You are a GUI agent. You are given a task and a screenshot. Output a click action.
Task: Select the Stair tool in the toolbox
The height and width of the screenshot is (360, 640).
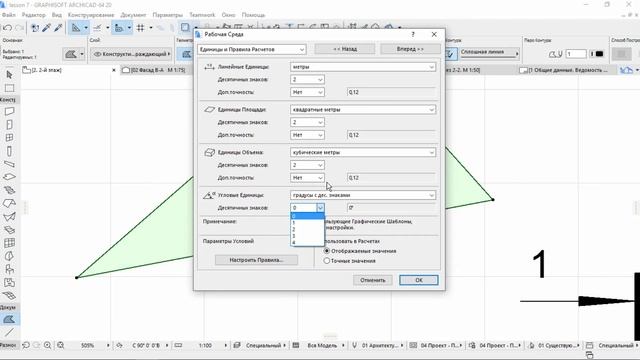tap(9, 190)
